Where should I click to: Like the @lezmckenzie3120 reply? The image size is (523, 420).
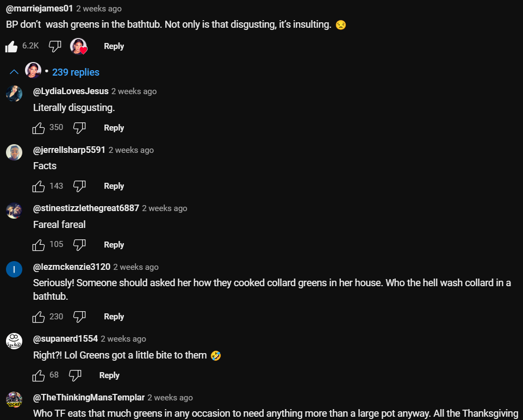coord(39,317)
